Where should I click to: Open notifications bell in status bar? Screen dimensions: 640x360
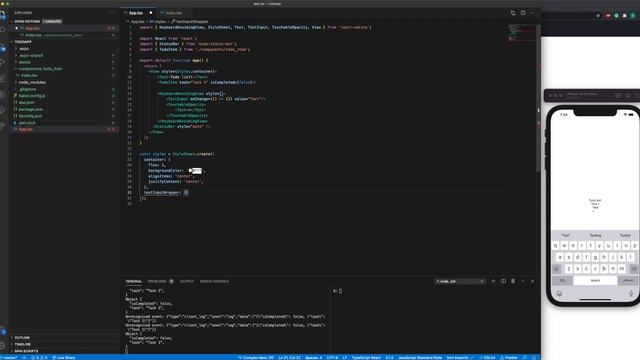(533, 358)
